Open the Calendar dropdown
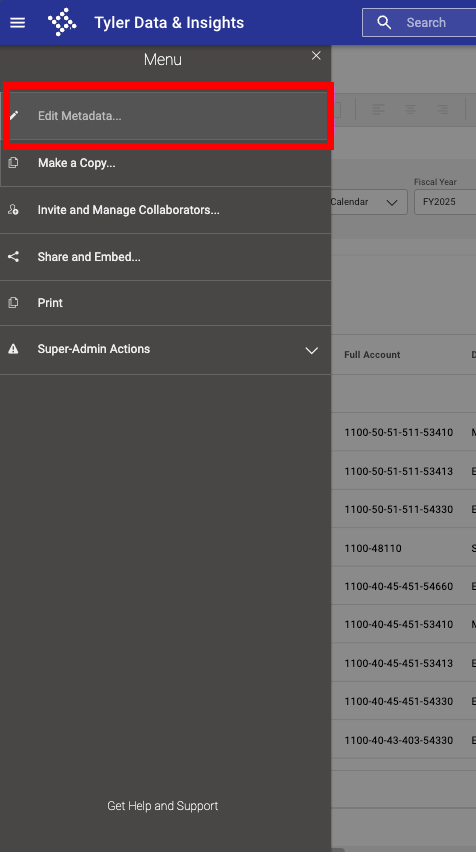The width and height of the screenshot is (476, 852). click(x=368, y=202)
